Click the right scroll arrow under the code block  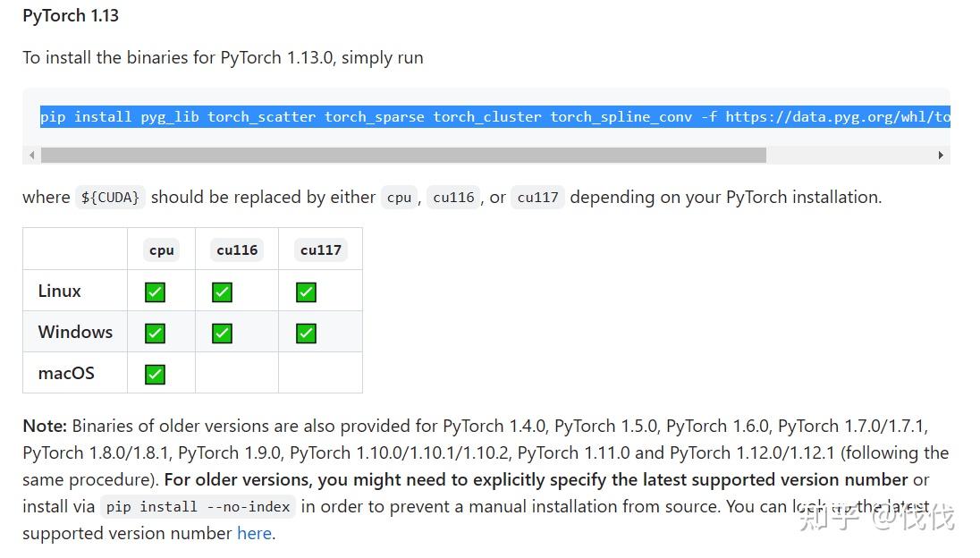point(941,155)
